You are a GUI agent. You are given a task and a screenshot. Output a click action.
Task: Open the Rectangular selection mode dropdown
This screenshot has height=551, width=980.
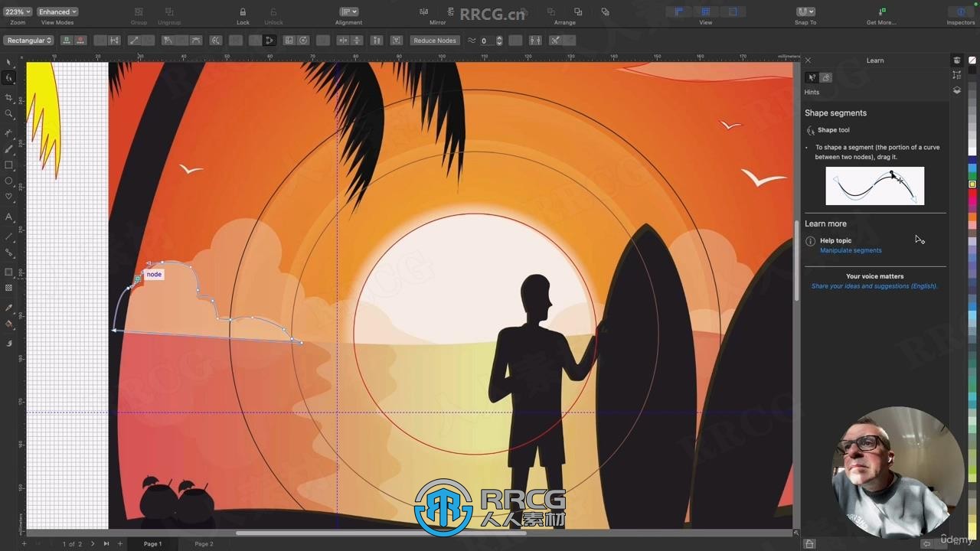(28, 41)
